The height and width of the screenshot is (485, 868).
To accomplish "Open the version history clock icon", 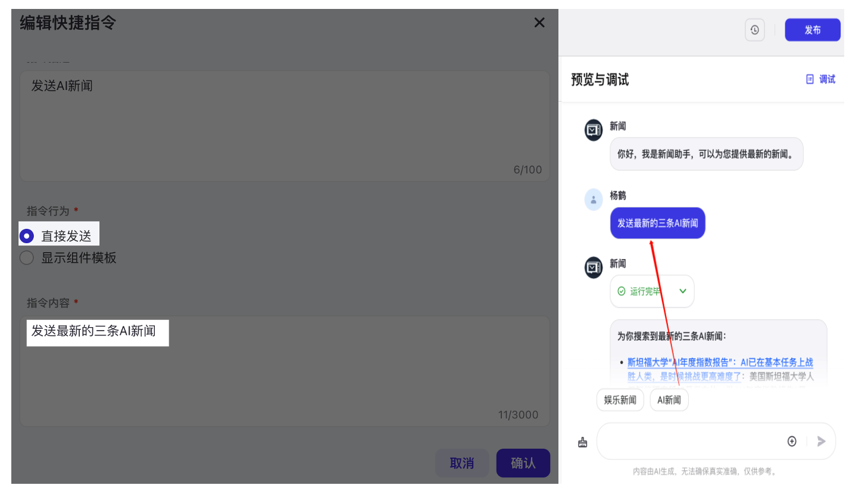I will coord(754,30).
